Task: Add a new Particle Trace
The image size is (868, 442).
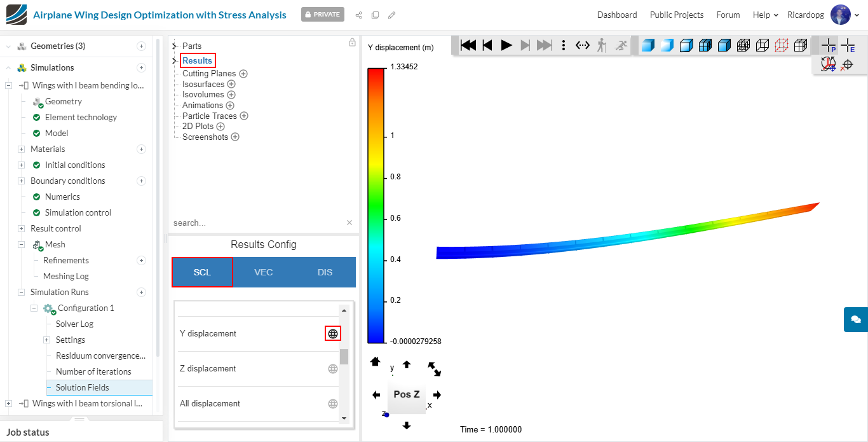Action: tap(244, 116)
